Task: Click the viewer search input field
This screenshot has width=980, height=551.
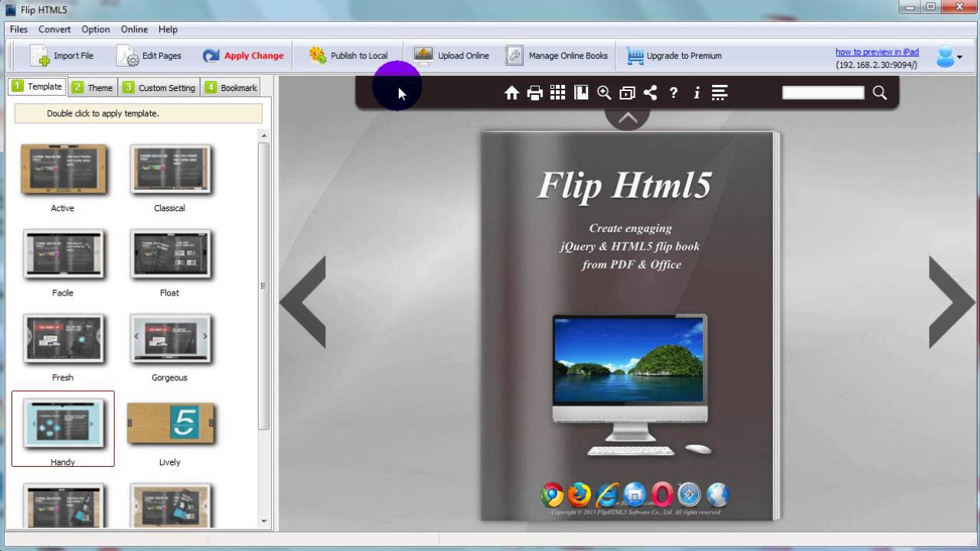Action: 823,93
